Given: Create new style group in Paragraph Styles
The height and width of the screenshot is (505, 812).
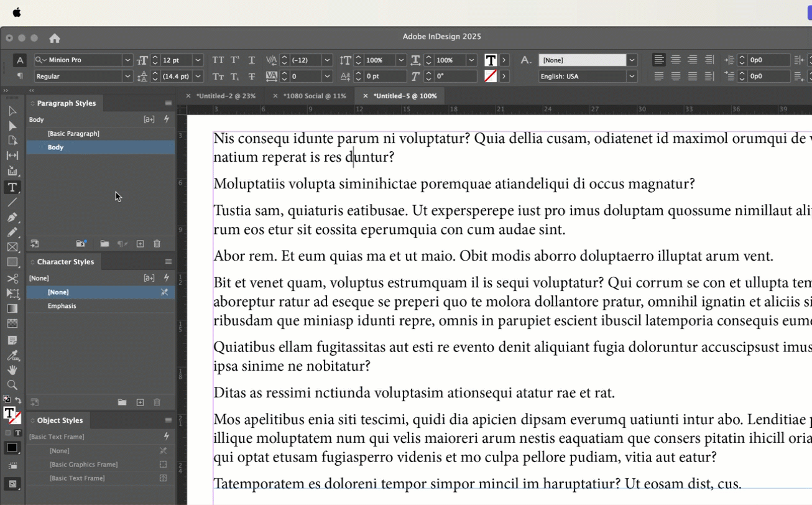Looking at the screenshot, I should pyautogui.click(x=104, y=244).
